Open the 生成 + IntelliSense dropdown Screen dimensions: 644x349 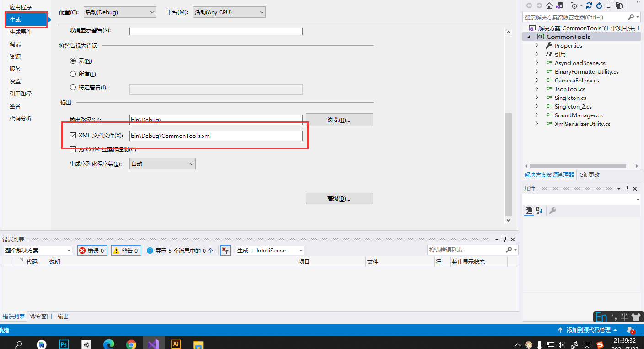[x=270, y=251]
